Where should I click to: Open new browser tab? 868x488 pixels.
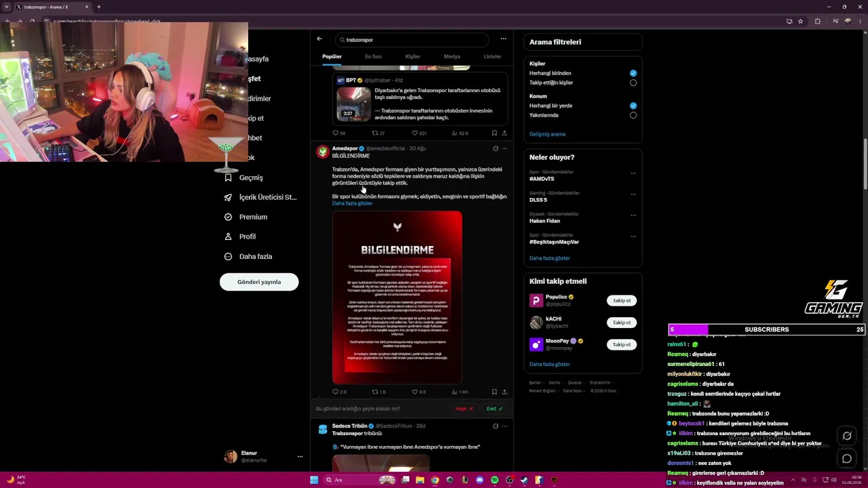pyautogui.click(x=98, y=7)
